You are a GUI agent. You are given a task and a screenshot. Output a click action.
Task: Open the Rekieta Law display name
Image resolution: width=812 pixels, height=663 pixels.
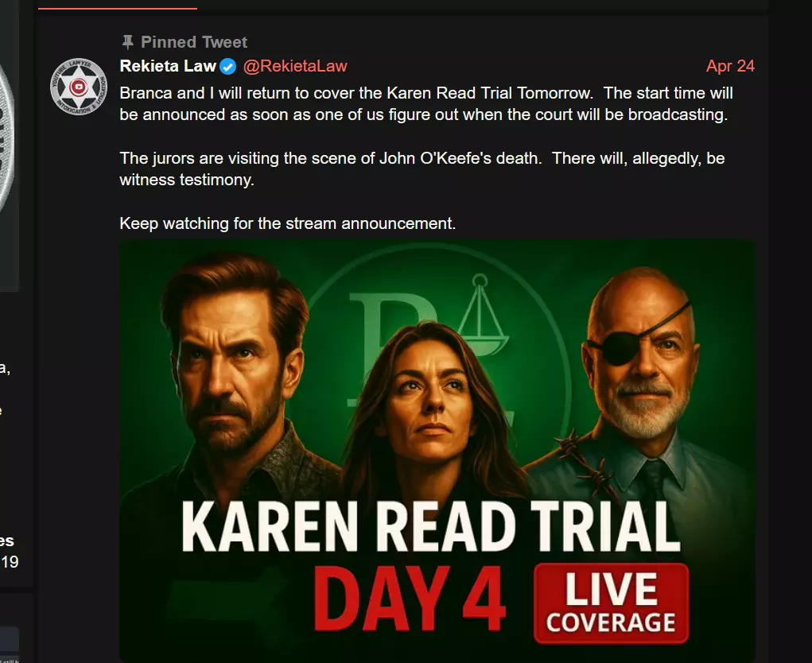tap(168, 66)
